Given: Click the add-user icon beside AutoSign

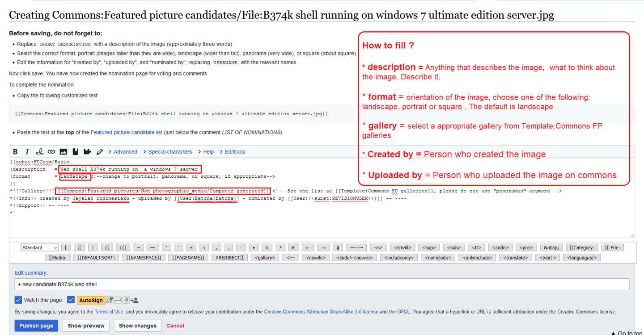Looking at the screenshot, I should coord(135,301).
